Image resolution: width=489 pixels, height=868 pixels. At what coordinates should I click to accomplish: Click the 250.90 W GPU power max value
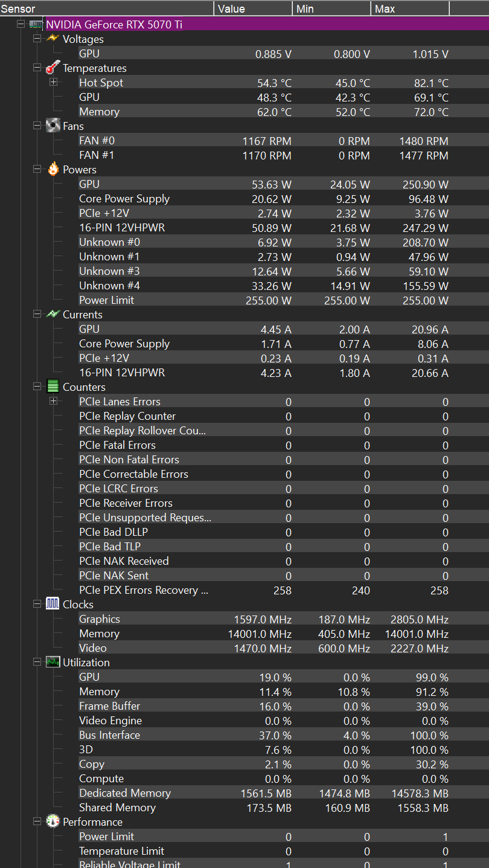pos(426,184)
